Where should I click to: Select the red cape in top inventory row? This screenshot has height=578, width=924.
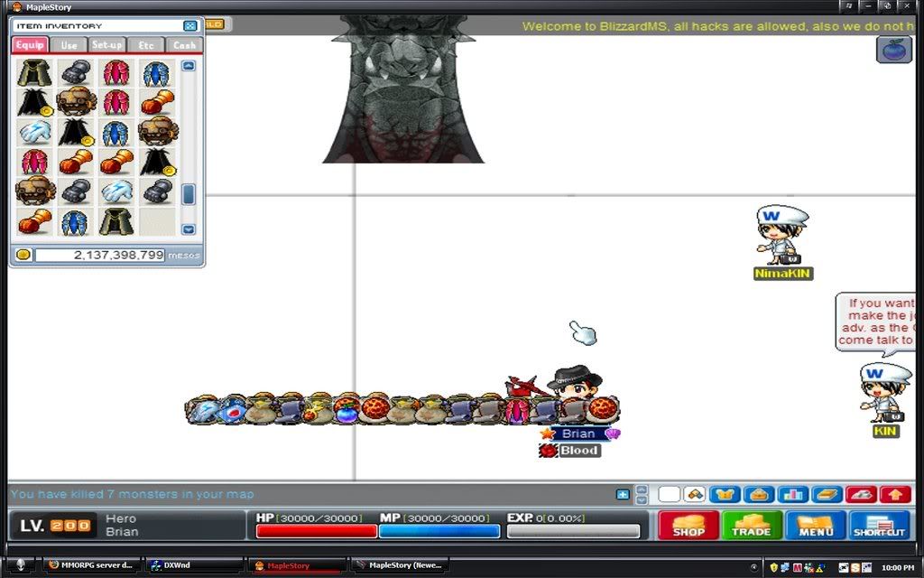tap(116, 73)
